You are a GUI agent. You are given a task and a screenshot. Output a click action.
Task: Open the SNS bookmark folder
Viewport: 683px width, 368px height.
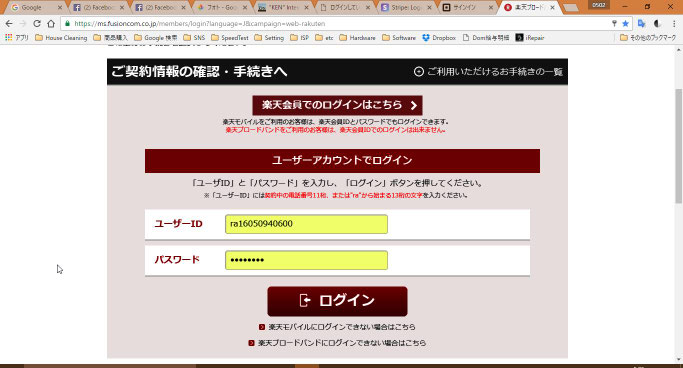(x=194, y=38)
